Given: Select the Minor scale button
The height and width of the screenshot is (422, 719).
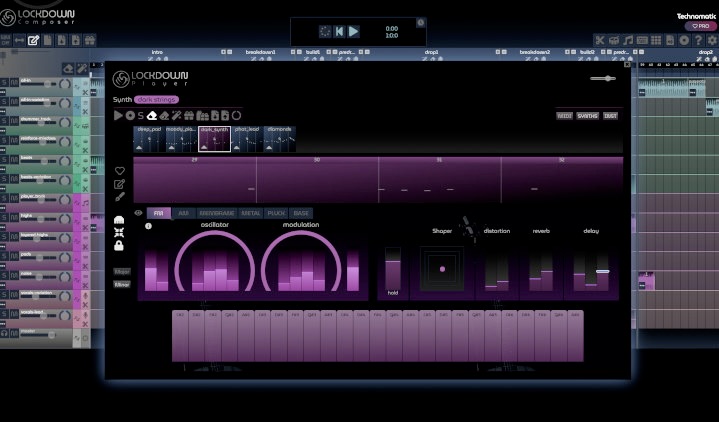Looking at the screenshot, I should [122, 284].
